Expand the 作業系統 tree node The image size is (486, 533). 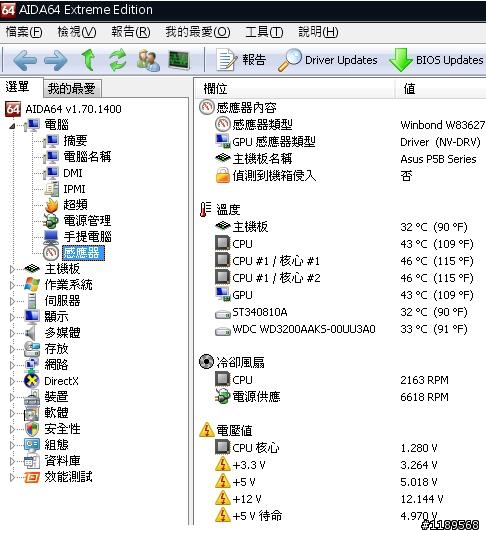point(13,285)
